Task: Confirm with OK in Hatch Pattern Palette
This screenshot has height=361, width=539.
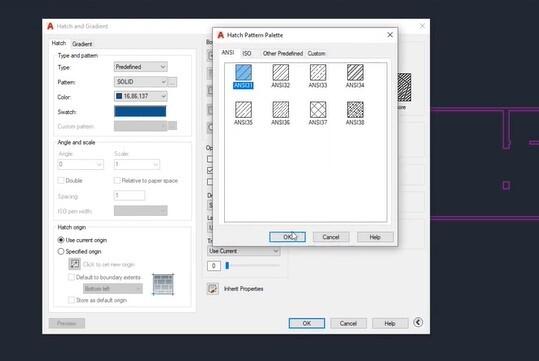Action: [x=287, y=237]
